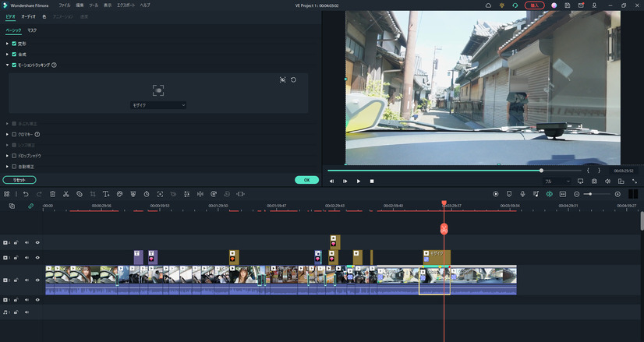Screen dimensions: 644x342
Task: Toggle the green auto ripple icon
Action: tap(549, 194)
